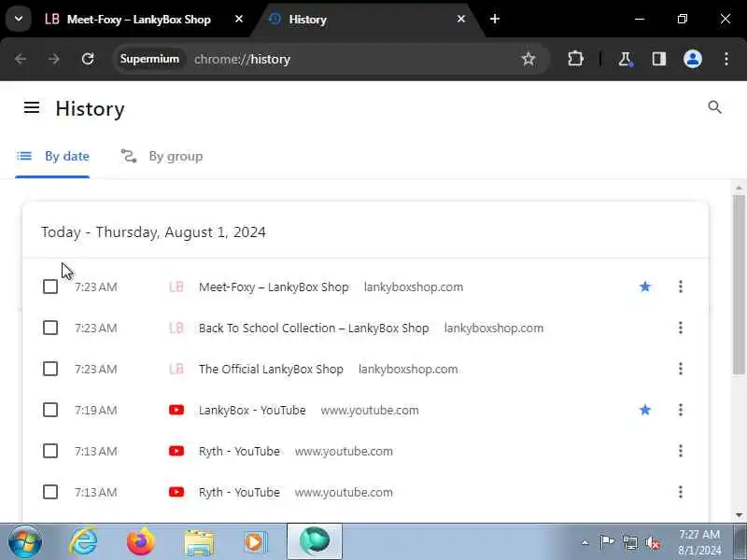Click the 7:19 AM timestamp

96,410
